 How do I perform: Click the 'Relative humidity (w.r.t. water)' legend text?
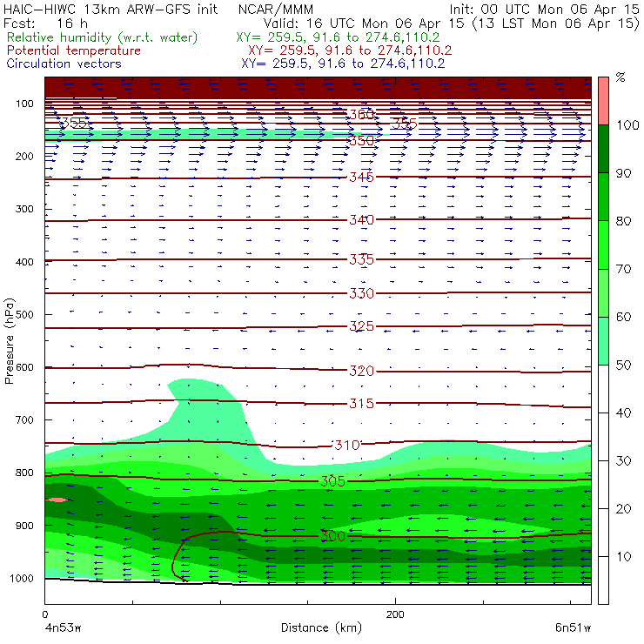103,37
